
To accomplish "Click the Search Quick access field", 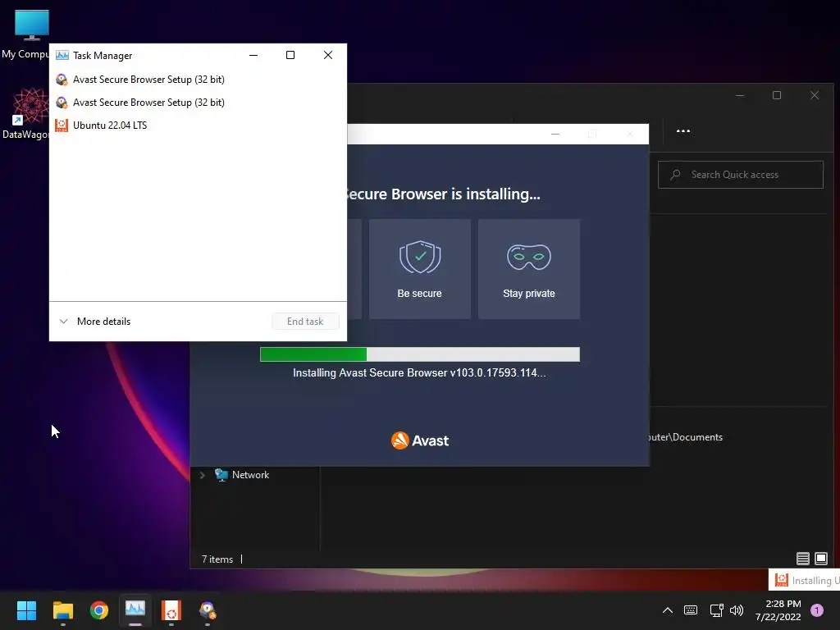I will point(741,175).
